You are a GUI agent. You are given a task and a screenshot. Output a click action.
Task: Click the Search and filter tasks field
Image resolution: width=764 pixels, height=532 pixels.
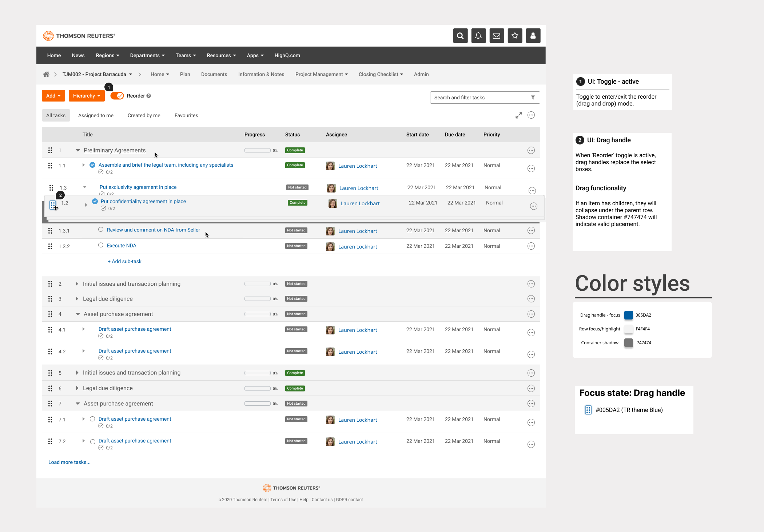click(477, 98)
